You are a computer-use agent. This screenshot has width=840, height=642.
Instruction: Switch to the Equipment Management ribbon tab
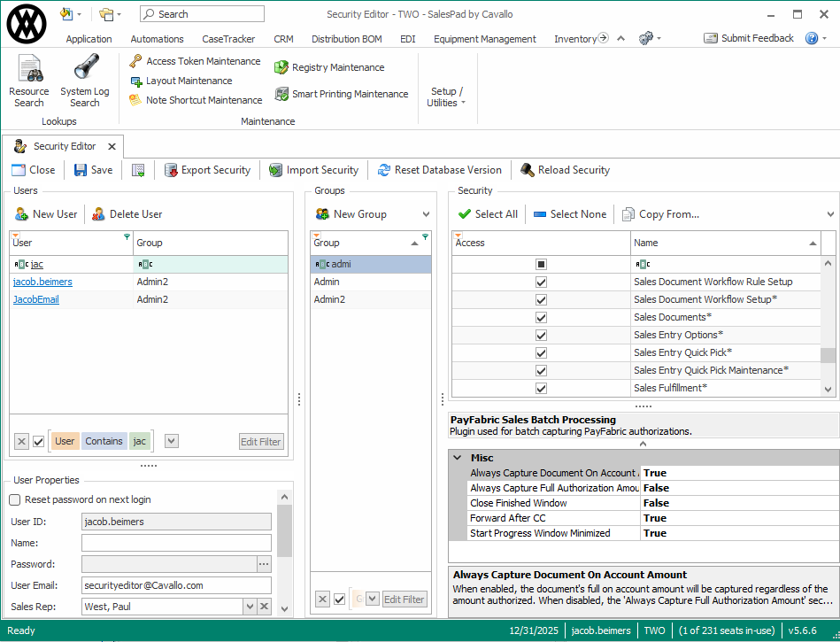pyautogui.click(x=484, y=39)
